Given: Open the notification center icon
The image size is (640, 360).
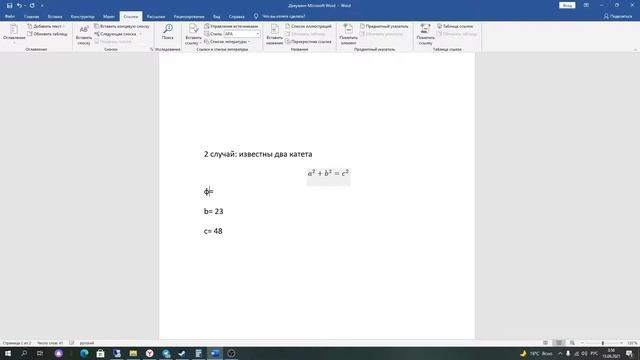Looking at the screenshot, I should coord(629,353).
